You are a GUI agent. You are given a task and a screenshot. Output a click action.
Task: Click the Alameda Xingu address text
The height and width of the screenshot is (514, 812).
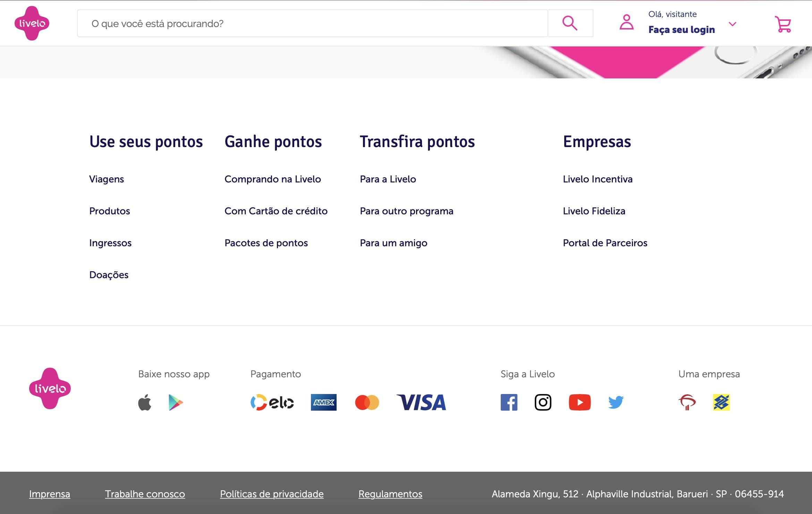coord(638,494)
